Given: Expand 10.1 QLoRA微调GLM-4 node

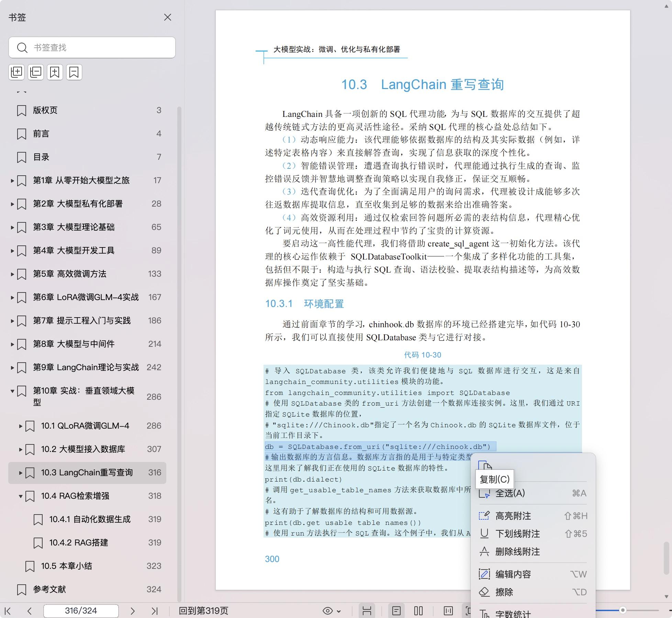Looking at the screenshot, I should (x=21, y=426).
